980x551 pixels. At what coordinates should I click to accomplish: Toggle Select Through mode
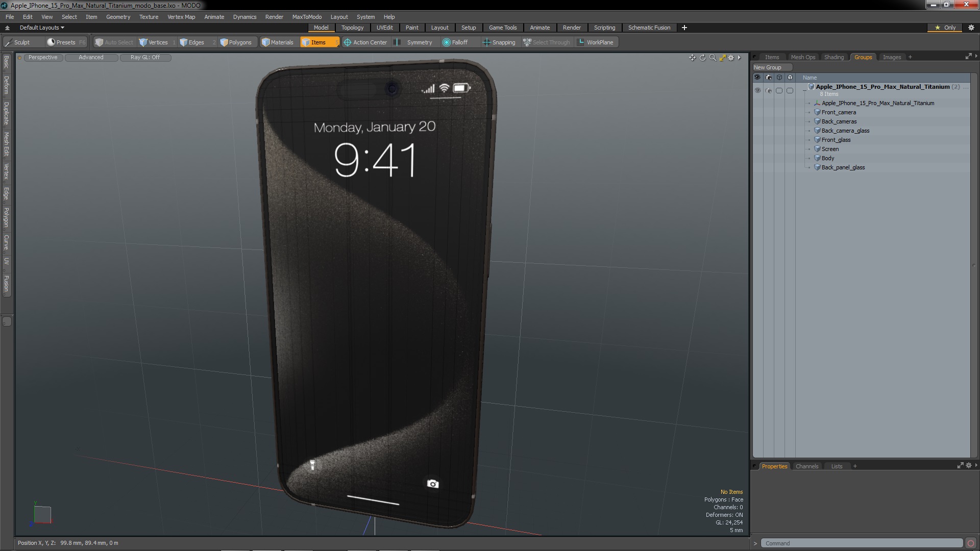(x=547, y=42)
